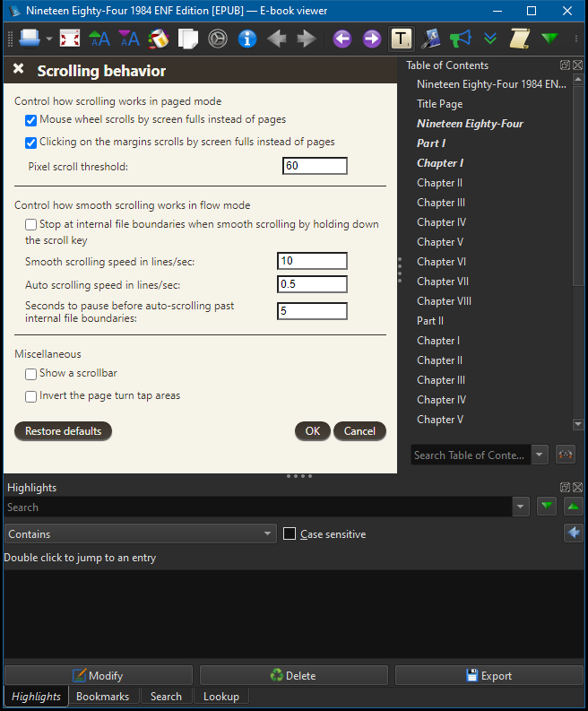Select Chapter VII in Table of Contents
This screenshot has height=711, width=588.
coord(443,282)
